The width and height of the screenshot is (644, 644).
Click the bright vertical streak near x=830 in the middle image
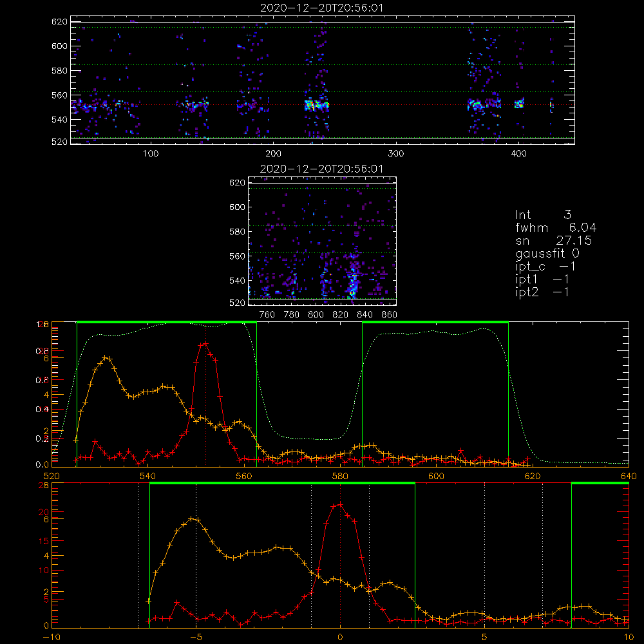point(352,279)
